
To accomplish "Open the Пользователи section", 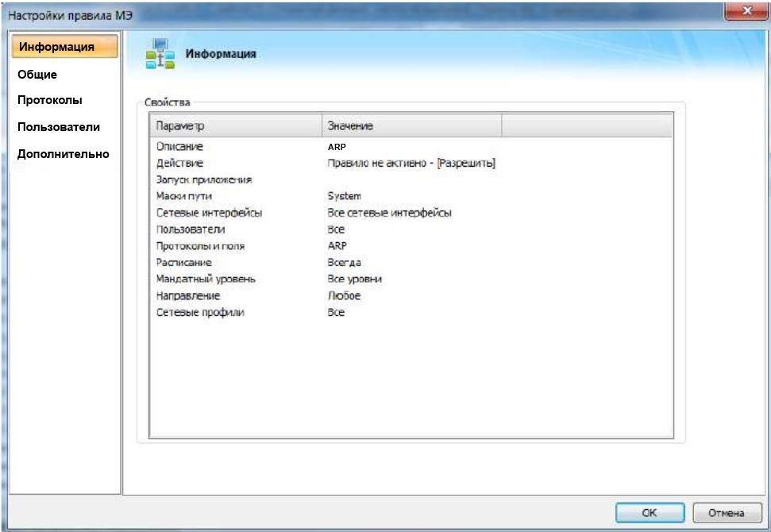I will pyautogui.click(x=59, y=127).
